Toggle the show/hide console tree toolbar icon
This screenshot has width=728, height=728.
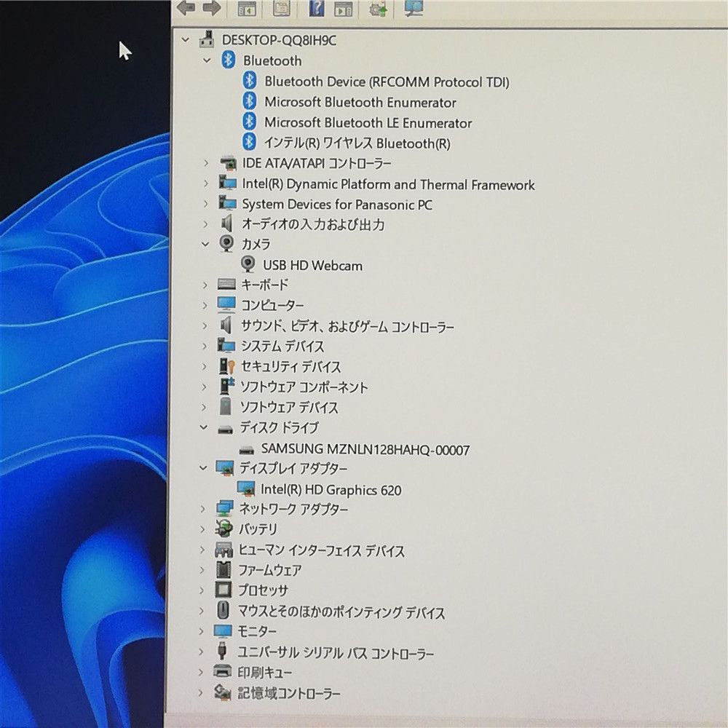[x=247, y=8]
